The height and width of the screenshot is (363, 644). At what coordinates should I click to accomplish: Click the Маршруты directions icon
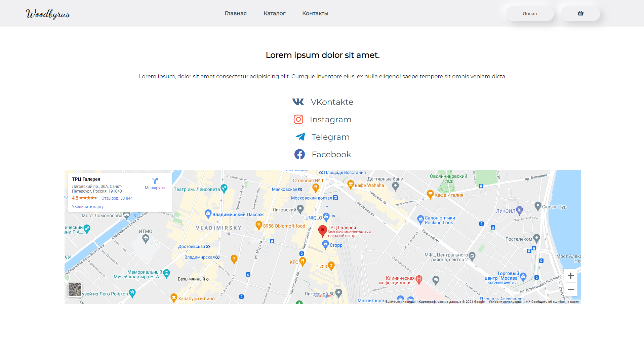click(155, 181)
